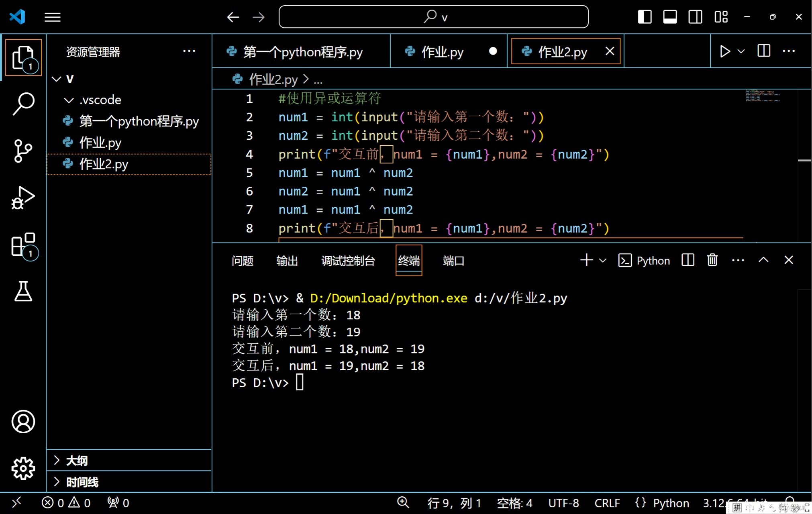Open the 调试控制台 debug console tab
The image size is (812, 514).
point(348,261)
